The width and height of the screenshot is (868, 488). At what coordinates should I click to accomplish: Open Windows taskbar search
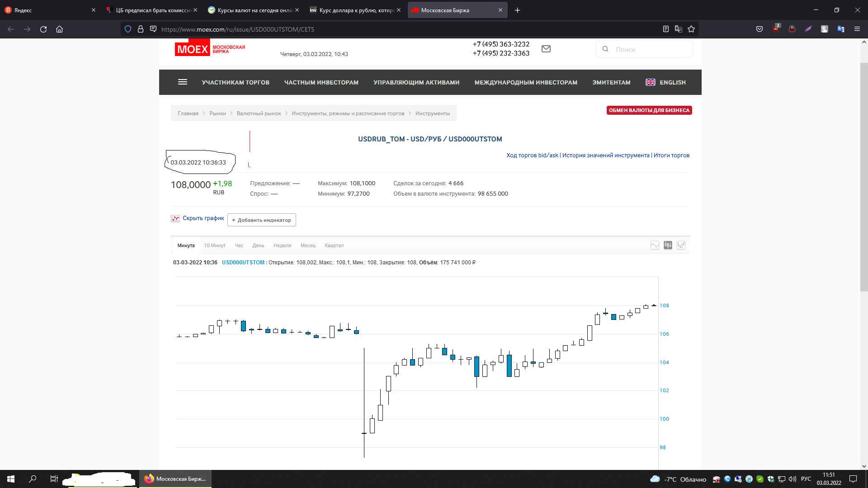pyautogui.click(x=33, y=479)
